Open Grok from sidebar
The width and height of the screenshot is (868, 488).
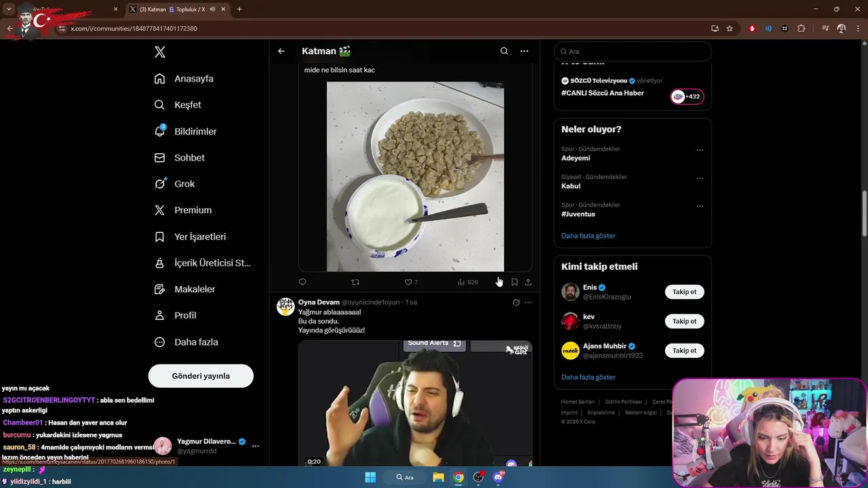[174, 184]
